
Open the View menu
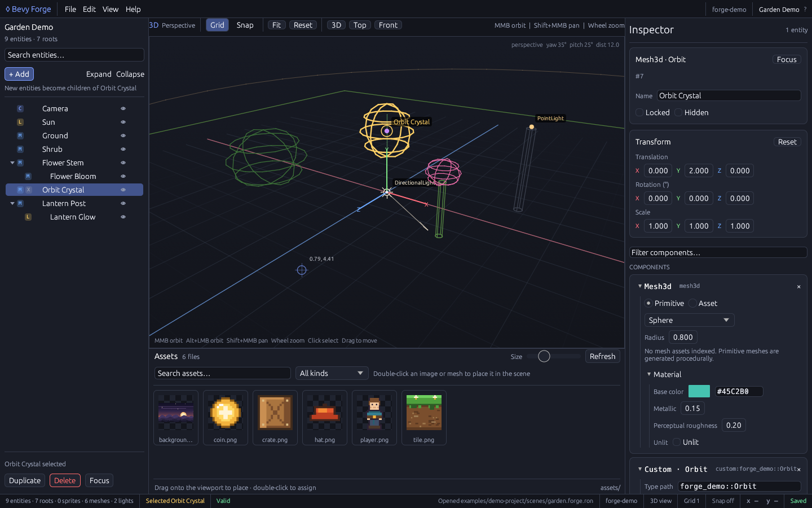111,9
